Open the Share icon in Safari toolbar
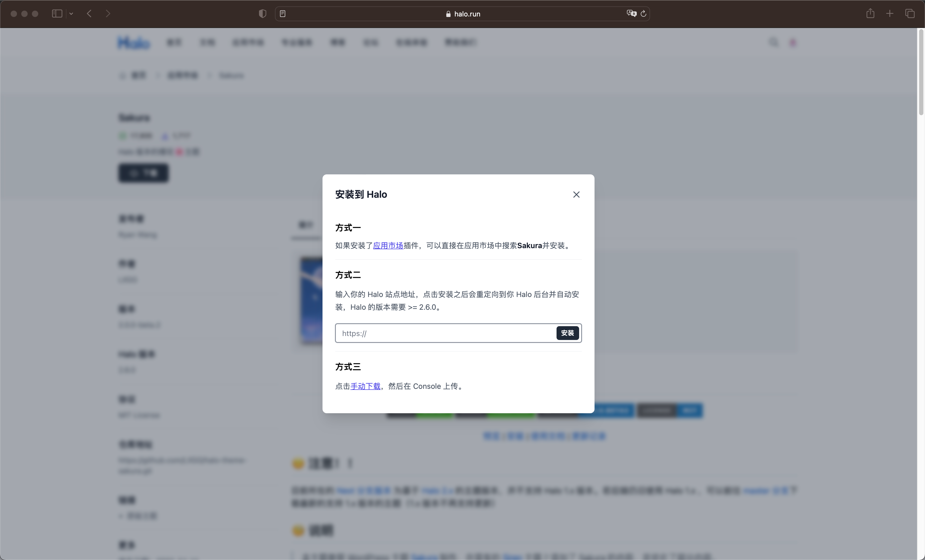 [x=870, y=14]
